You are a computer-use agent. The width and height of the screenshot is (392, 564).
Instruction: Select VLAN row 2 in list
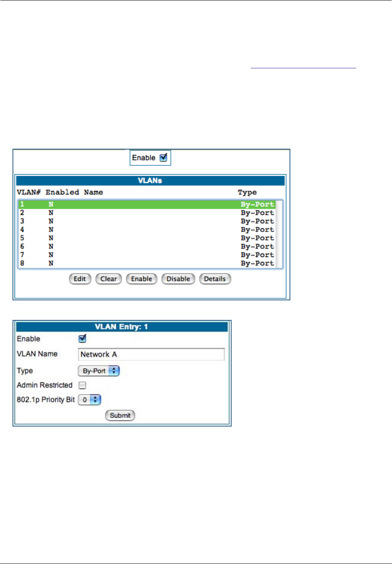(147, 213)
